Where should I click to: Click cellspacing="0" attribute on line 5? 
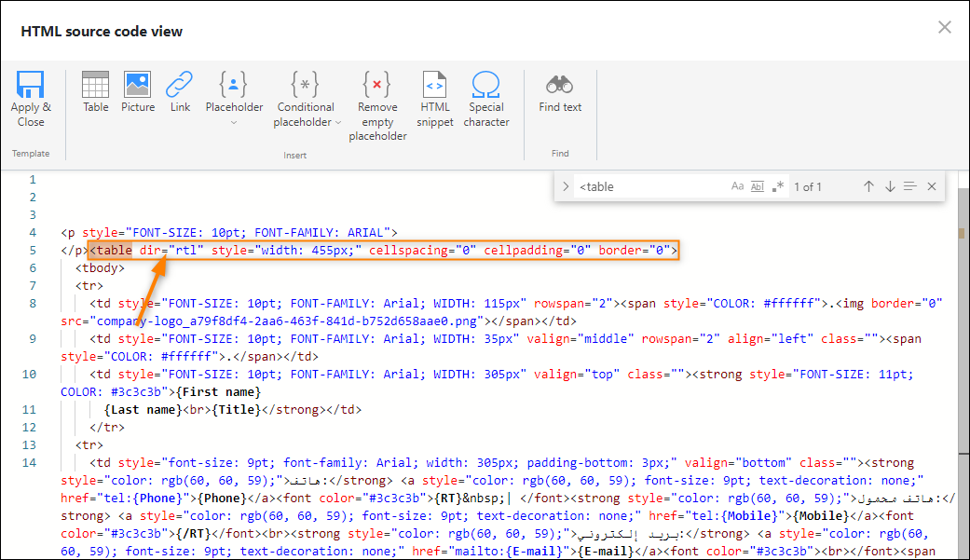(x=422, y=250)
